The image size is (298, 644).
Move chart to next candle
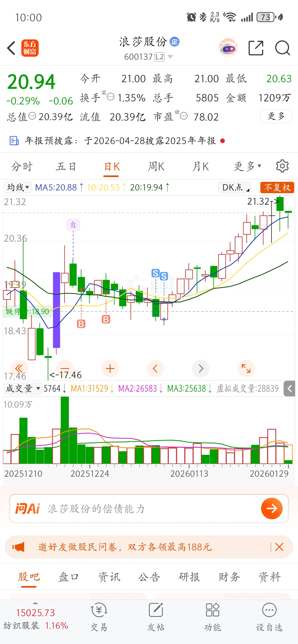point(201,368)
